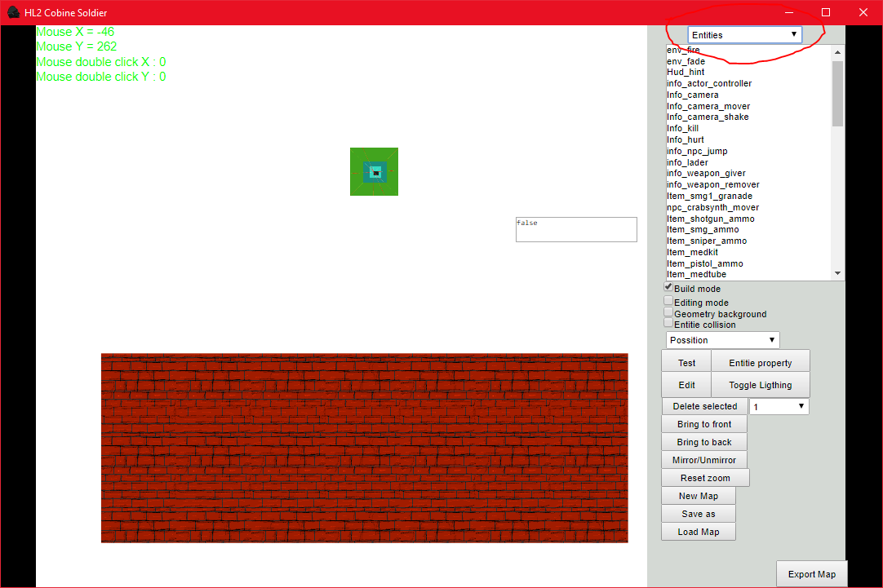883x588 pixels.
Task: Open Entitie property
Action: (761, 362)
